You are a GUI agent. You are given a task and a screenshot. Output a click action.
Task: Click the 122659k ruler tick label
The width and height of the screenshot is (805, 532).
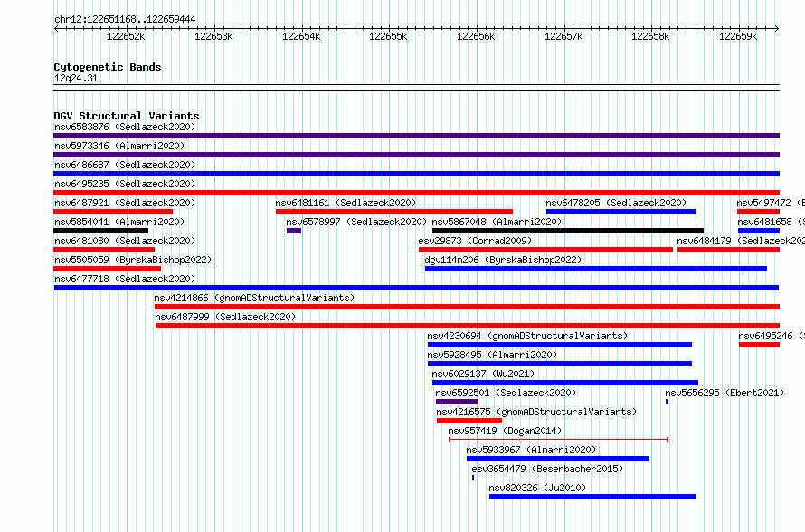click(738, 36)
